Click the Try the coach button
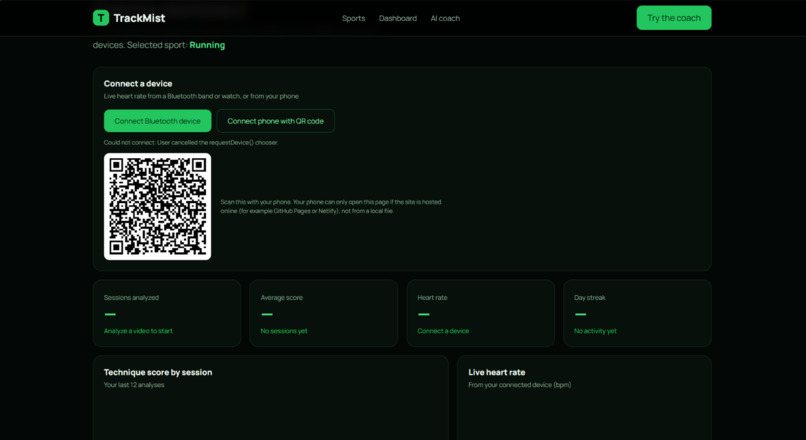Viewport: 806px width, 440px height. pyautogui.click(x=674, y=18)
